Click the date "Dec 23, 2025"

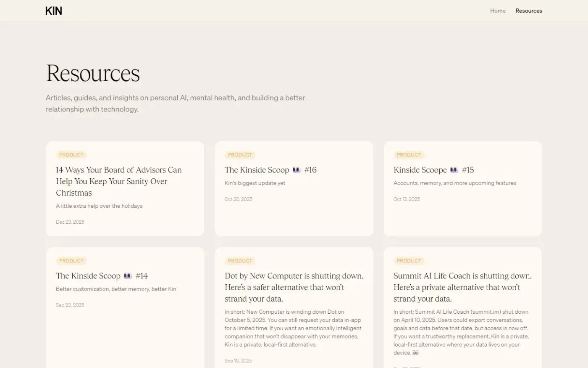click(x=70, y=222)
